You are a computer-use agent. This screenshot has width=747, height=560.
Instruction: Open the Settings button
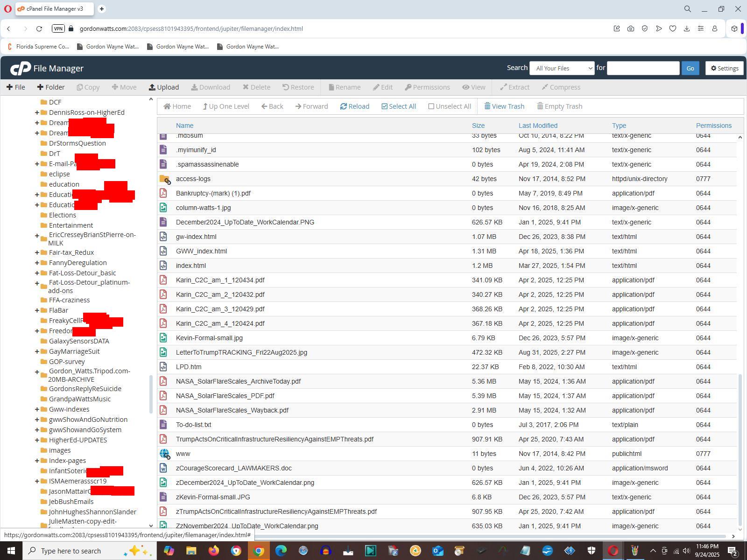point(724,68)
